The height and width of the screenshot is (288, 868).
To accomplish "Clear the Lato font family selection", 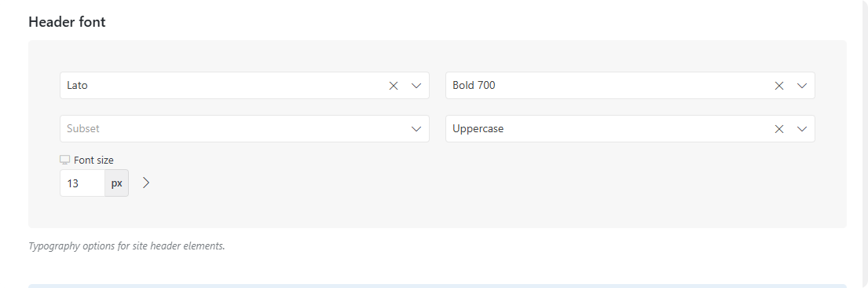I will click(x=393, y=86).
